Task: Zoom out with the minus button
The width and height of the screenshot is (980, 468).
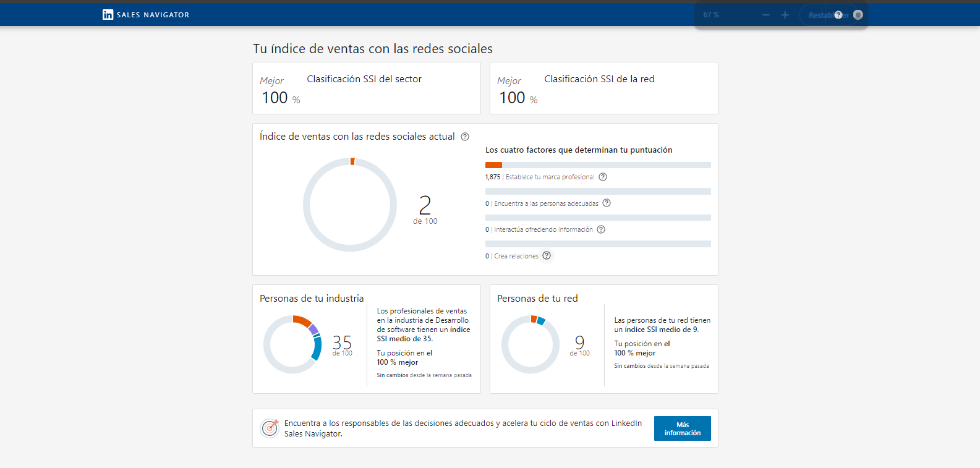Action: 766,15
